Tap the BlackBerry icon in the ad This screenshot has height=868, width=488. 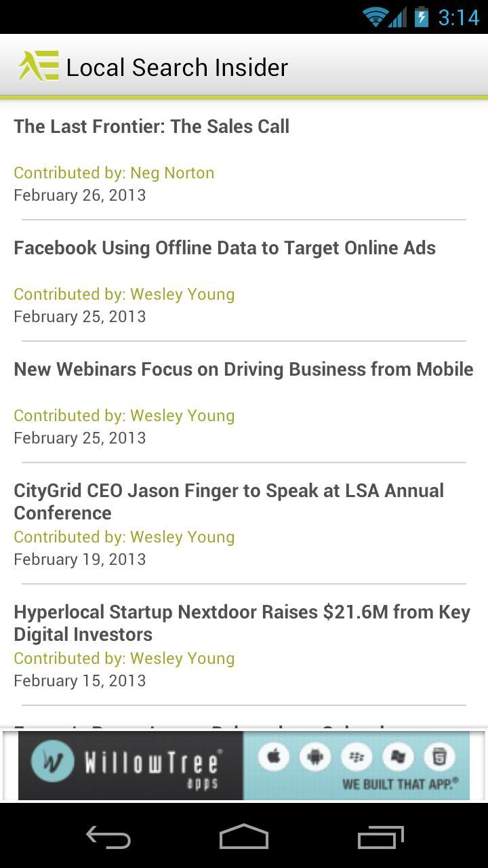[357, 756]
